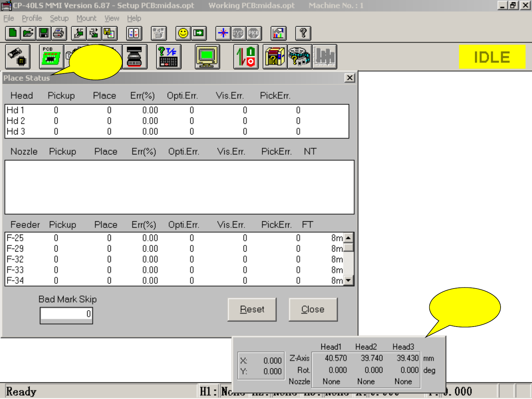The height and width of the screenshot is (399, 532).
Task: Click the IDLE status indicator
Action: [x=492, y=57]
